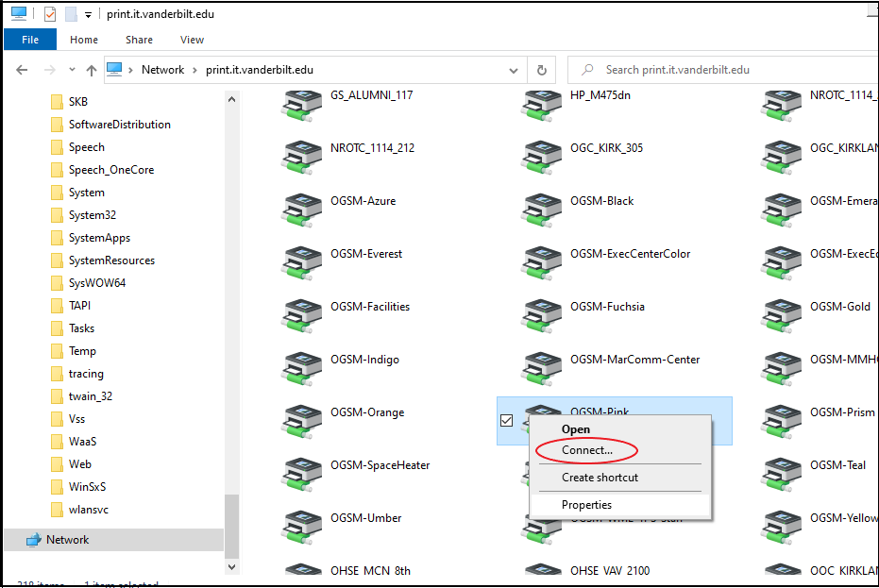Screen dimensions: 879x588
Task: Choose Open in the context menu
Action: pyautogui.click(x=620, y=429)
